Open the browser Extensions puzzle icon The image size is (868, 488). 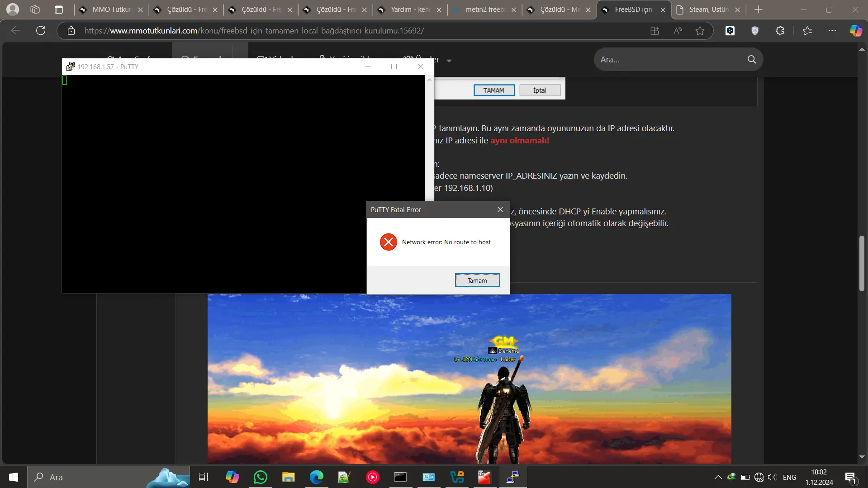coord(780,31)
